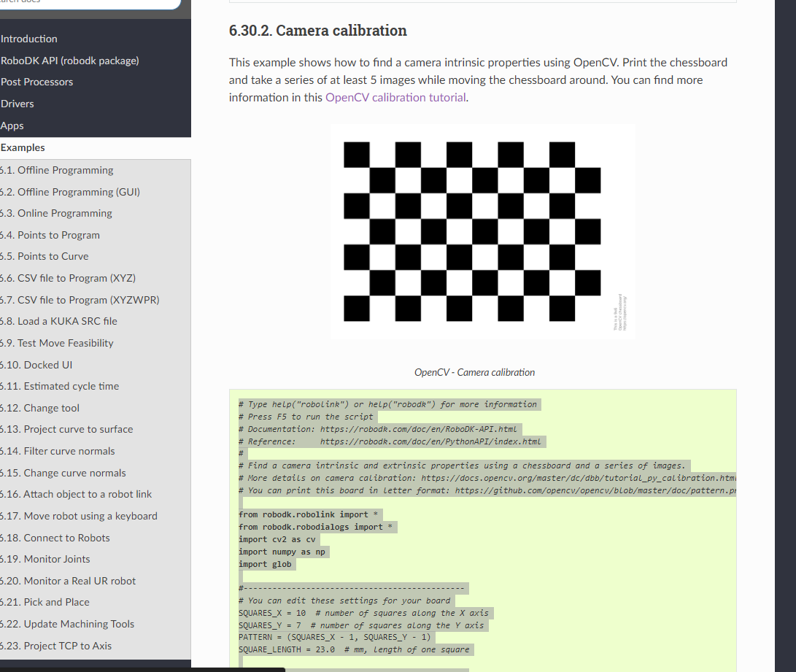796x672 pixels.
Task: Open the OpenCV calibration tutorial link
Action: tap(395, 97)
